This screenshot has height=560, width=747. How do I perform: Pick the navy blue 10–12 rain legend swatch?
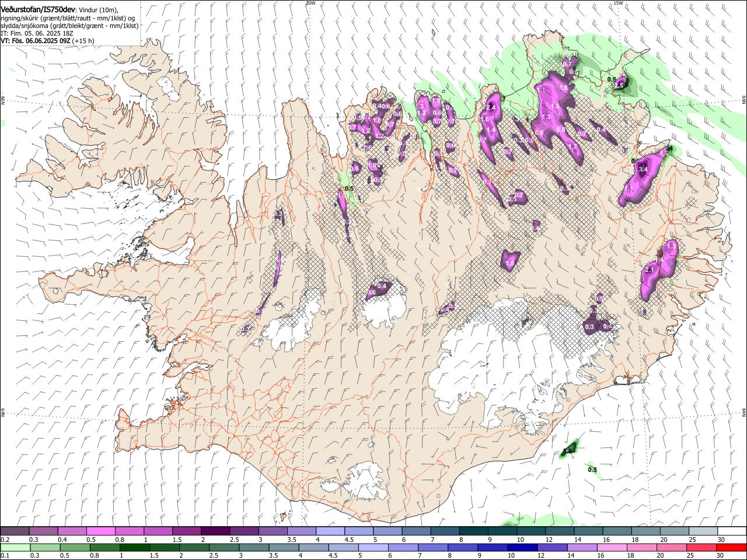click(522, 547)
